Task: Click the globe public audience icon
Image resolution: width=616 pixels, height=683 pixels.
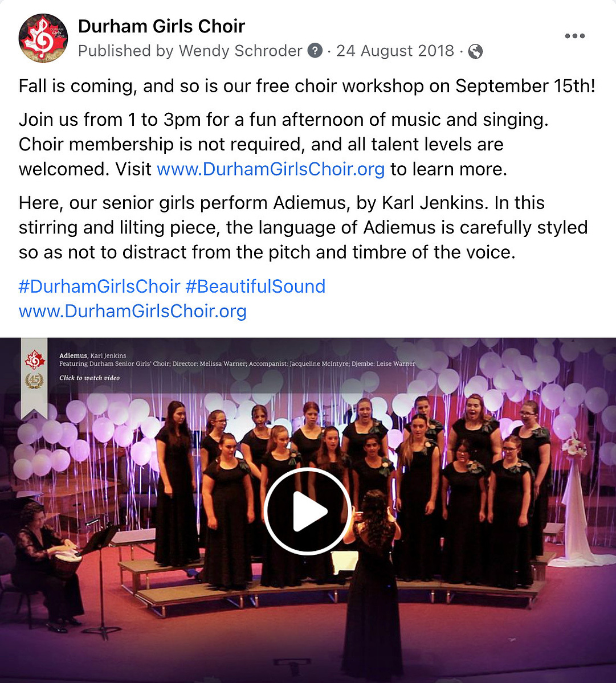Action: click(x=475, y=51)
